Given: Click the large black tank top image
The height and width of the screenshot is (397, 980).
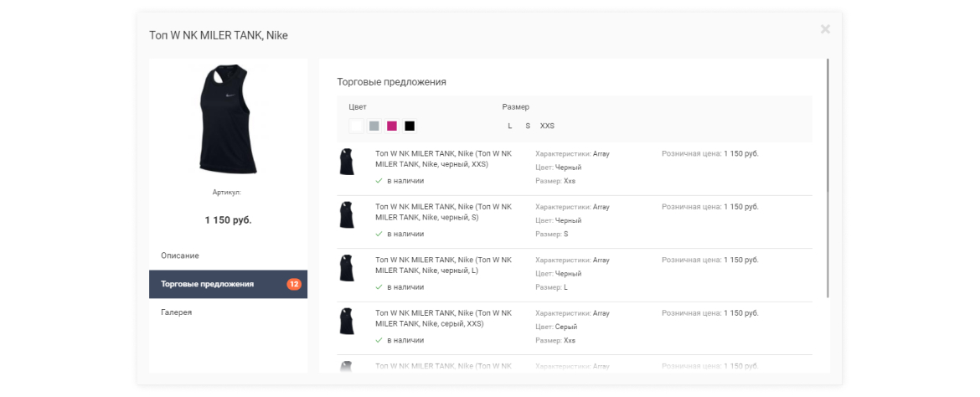Looking at the screenshot, I should coord(228,118).
